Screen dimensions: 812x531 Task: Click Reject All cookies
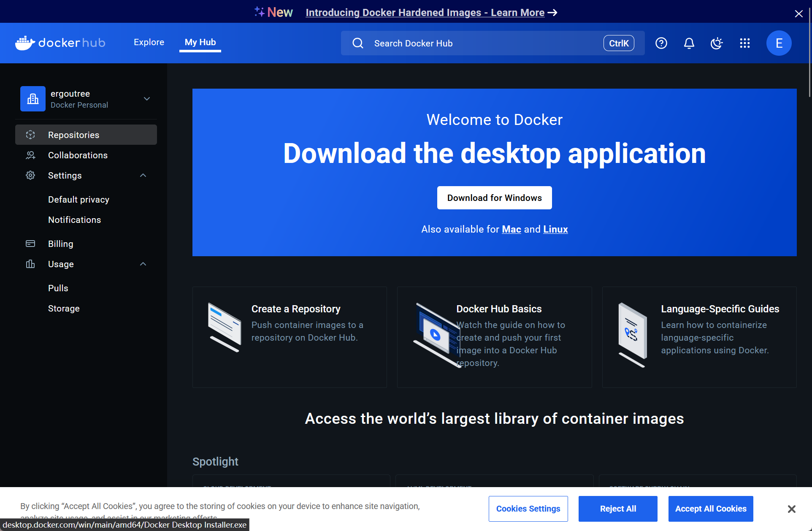(618, 509)
